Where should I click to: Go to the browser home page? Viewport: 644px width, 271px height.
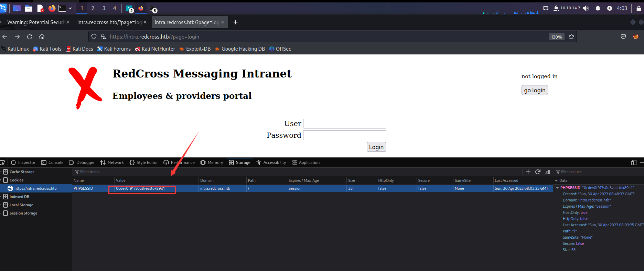(x=42, y=37)
